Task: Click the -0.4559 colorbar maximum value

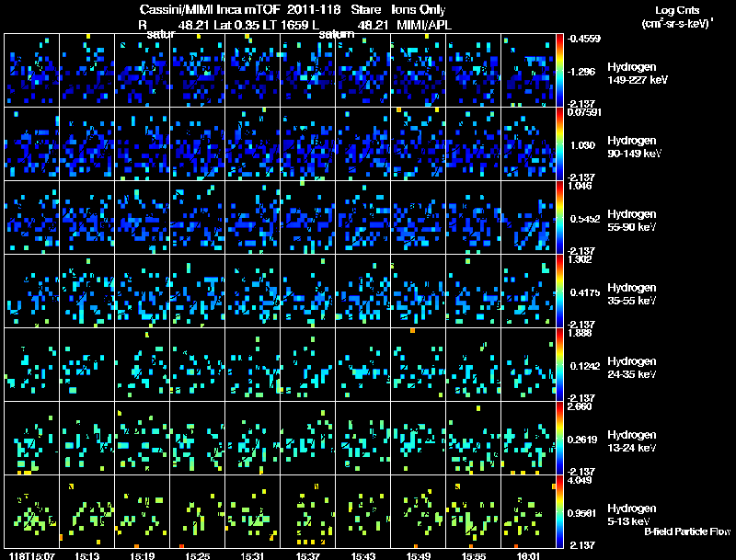Action: click(x=583, y=39)
